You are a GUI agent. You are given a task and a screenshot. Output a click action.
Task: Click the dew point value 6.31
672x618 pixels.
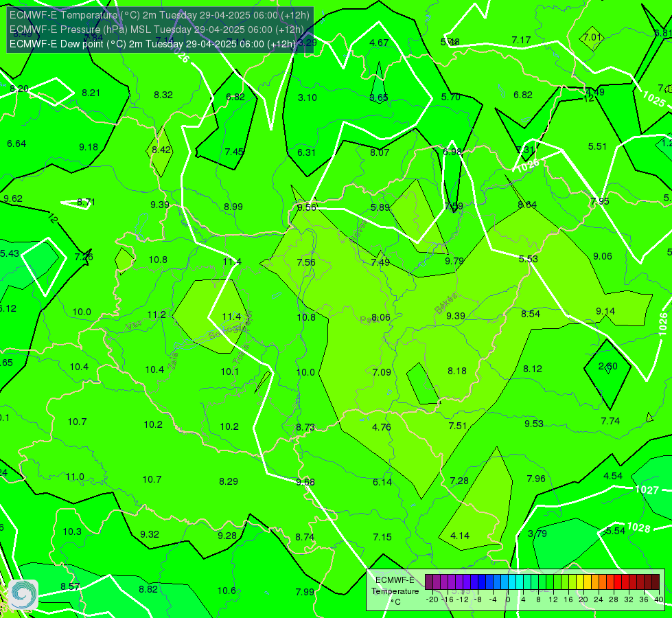tap(306, 152)
